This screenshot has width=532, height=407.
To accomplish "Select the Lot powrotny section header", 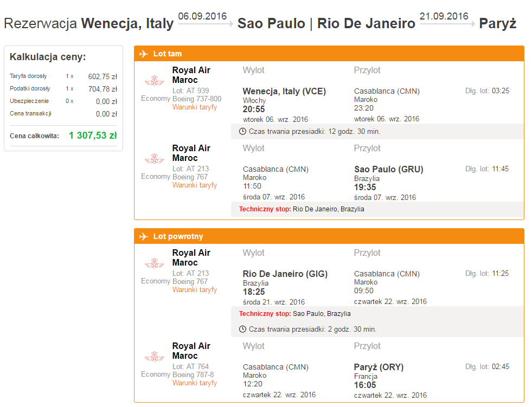I will (329, 236).
